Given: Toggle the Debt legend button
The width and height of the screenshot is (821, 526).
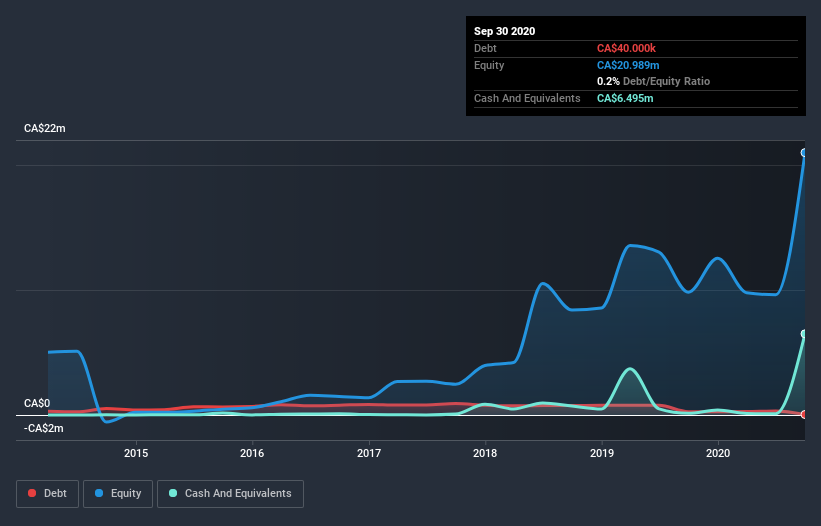Looking at the screenshot, I should tap(48, 494).
